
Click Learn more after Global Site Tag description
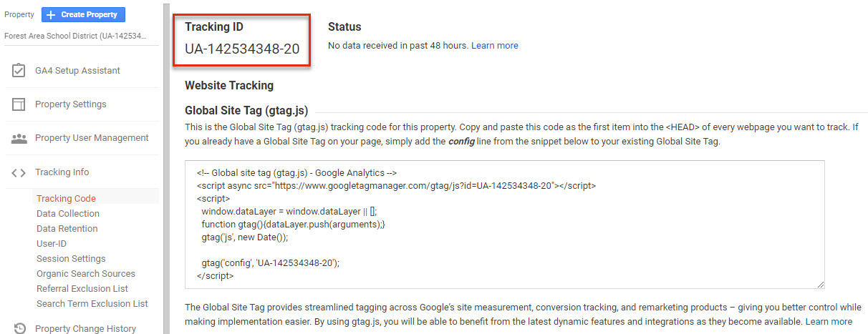[829, 322]
